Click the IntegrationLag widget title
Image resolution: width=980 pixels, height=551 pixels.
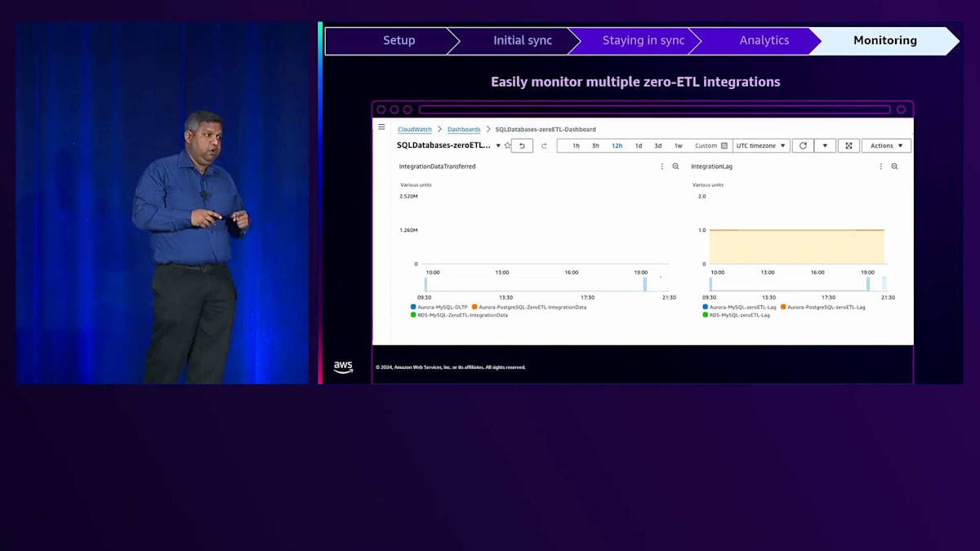pyautogui.click(x=711, y=167)
